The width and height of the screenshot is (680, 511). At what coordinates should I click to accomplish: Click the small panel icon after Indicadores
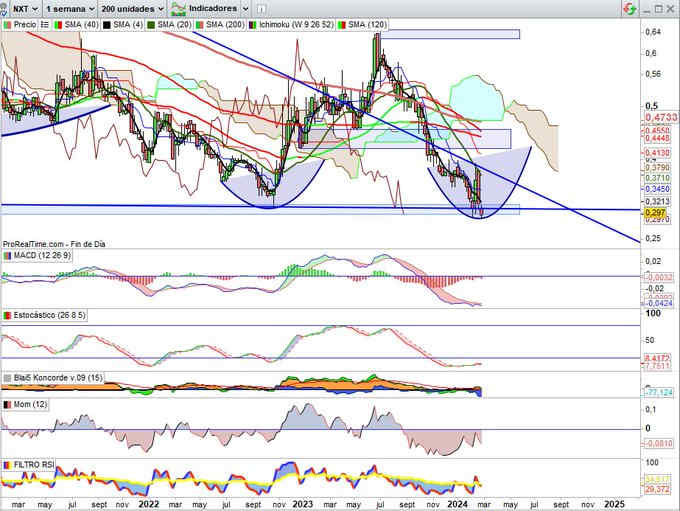(259, 7)
